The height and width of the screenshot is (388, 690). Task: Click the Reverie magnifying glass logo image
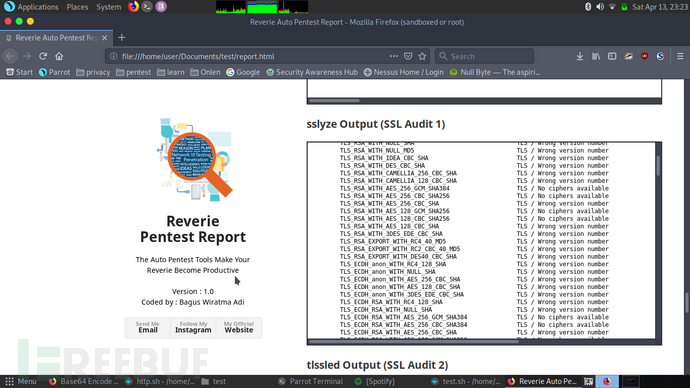[194, 159]
